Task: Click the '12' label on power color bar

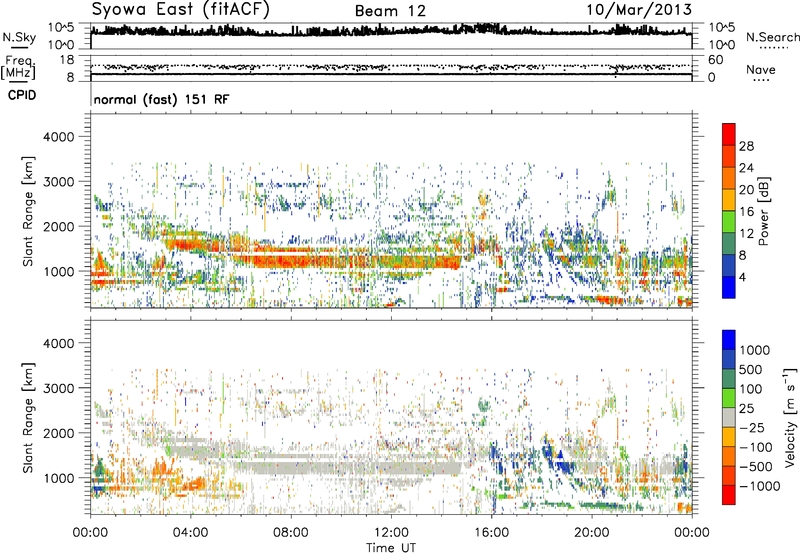Action: click(x=746, y=234)
